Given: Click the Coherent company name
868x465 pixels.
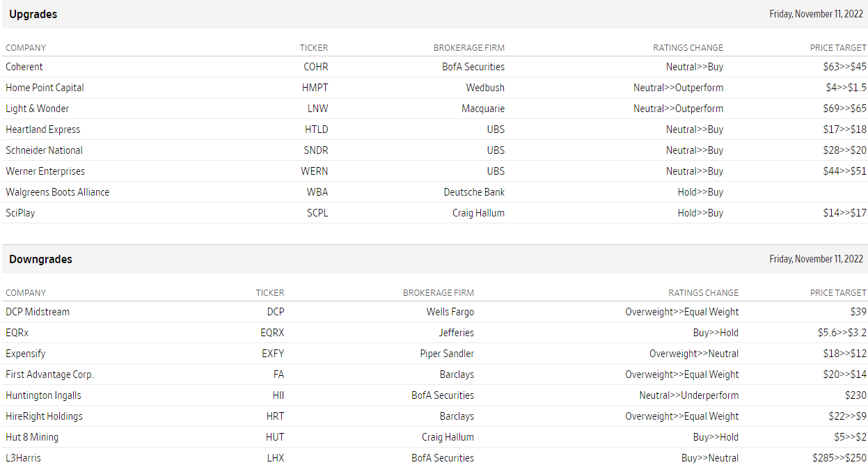Looking at the screenshot, I should click(x=24, y=67).
